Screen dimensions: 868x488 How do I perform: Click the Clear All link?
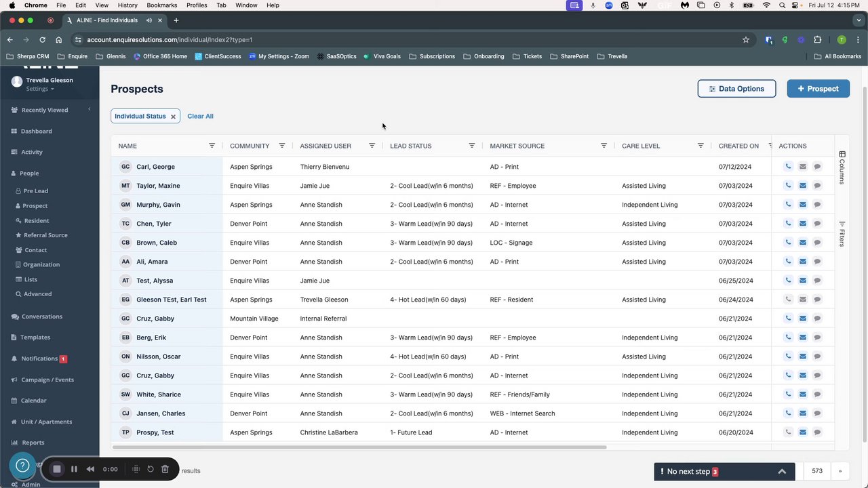[x=200, y=117]
